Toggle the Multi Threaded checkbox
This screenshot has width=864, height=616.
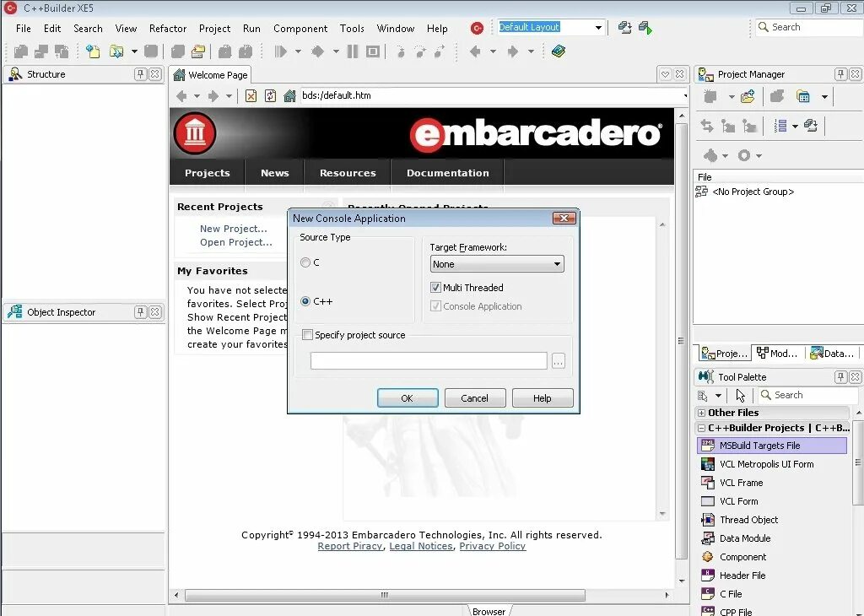coord(435,288)
